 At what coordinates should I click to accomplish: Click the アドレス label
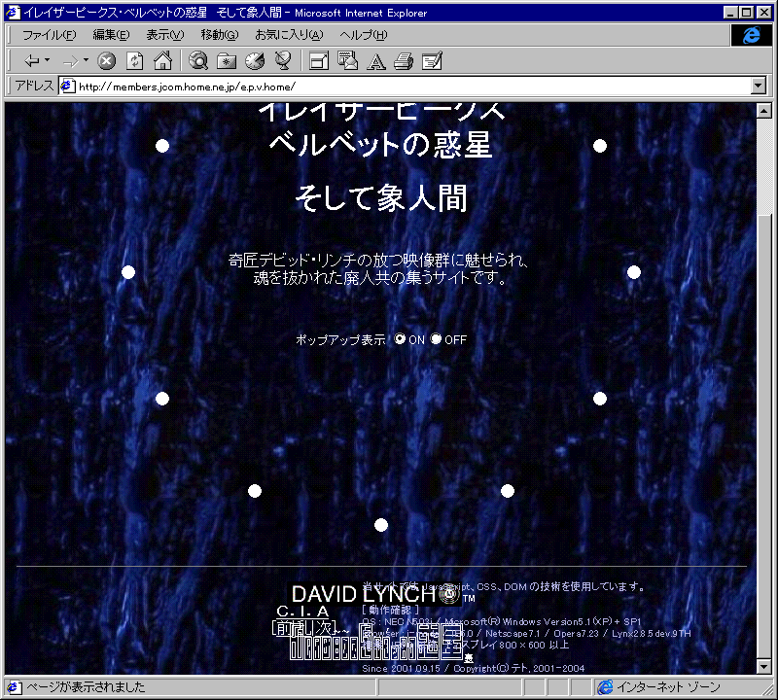pyautogui.click(x=34, y=86)
